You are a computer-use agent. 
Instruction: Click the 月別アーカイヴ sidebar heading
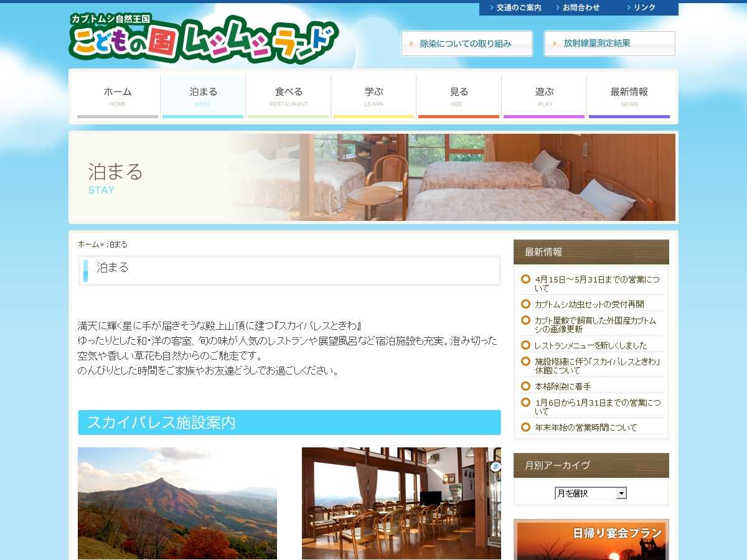point(591,465)
